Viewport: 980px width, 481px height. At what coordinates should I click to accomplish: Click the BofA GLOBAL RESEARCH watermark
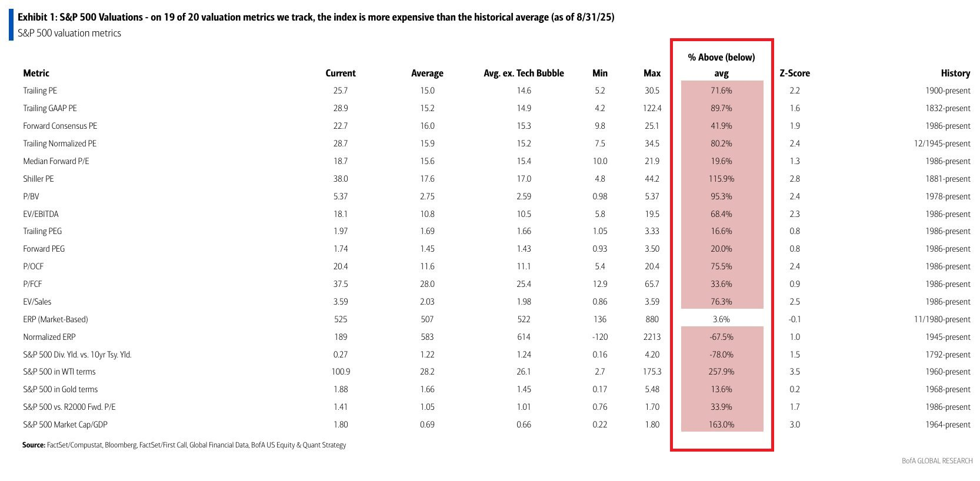(x=937, y=461)
